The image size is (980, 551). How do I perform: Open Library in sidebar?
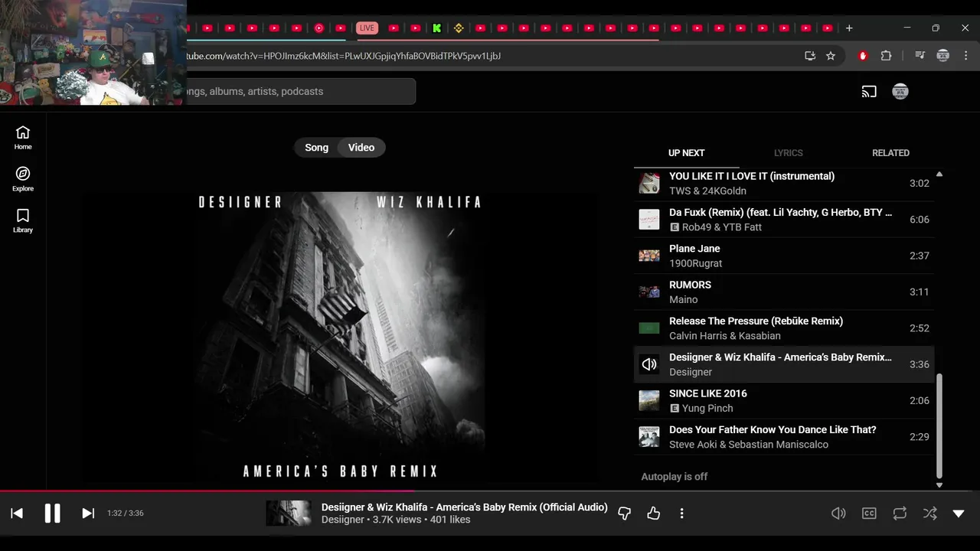23,220
